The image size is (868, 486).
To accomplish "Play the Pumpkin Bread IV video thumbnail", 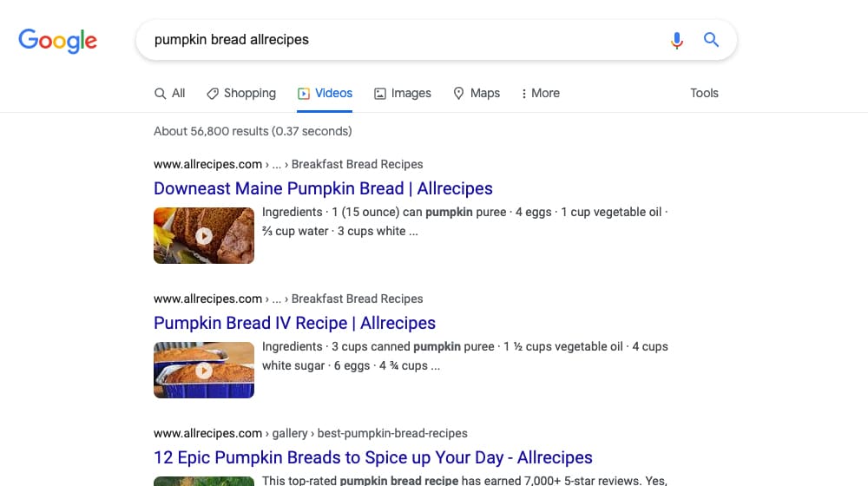I will point(204,370).
